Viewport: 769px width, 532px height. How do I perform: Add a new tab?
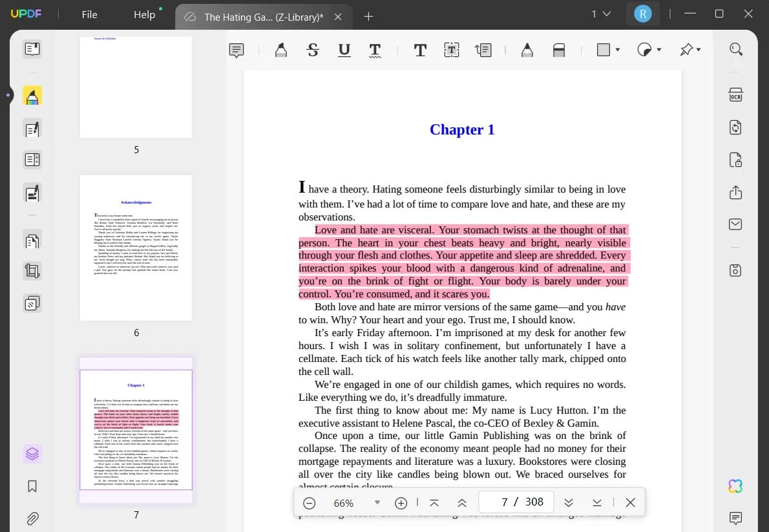(x=368, y=17)
